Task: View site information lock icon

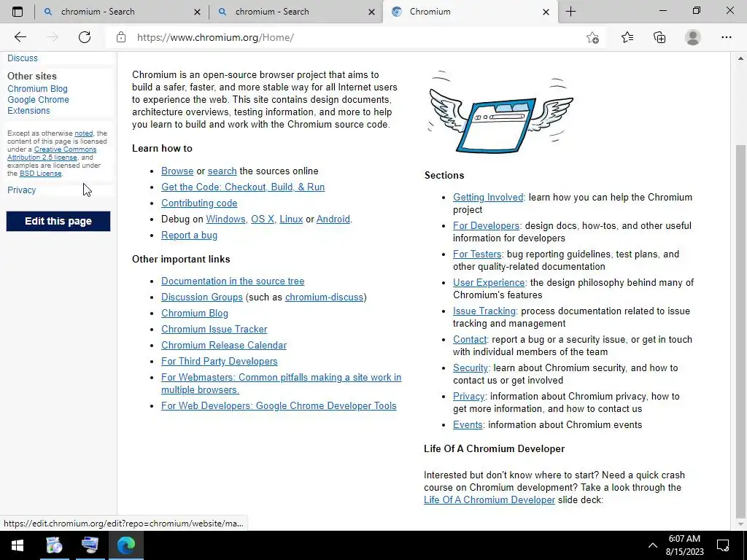Action: click(121, 37)
